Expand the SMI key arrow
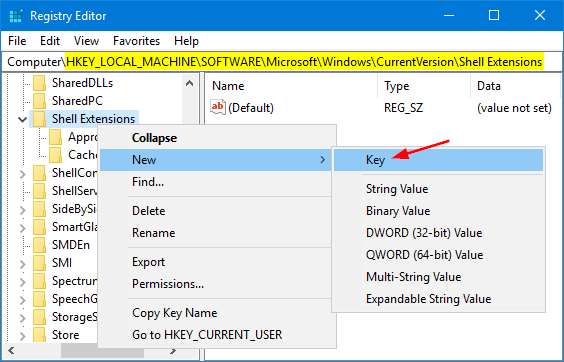This screenshot has width=564, height=362. click(x=23, y=264)
